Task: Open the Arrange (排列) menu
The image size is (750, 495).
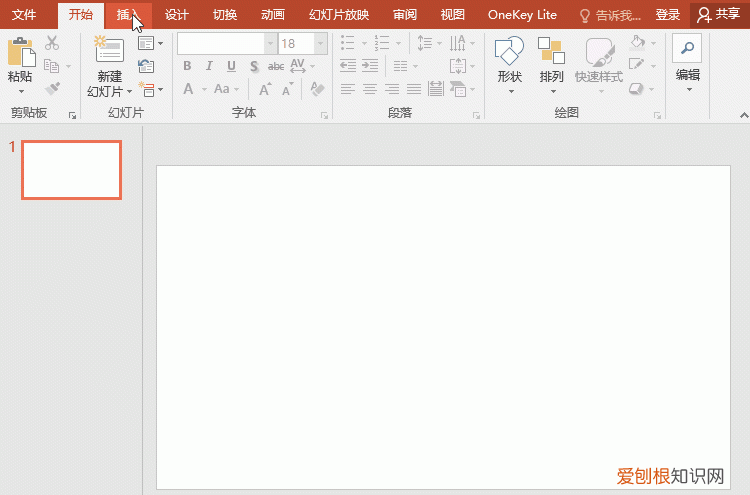Action: (x=551, y=53)
